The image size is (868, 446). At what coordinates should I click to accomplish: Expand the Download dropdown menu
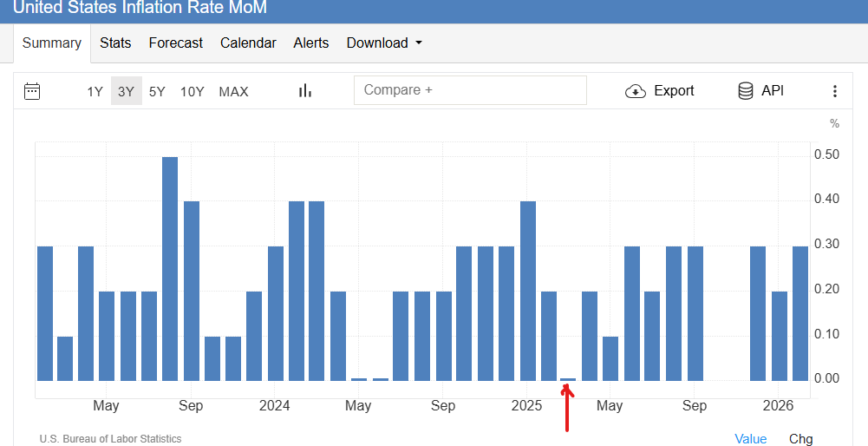click(384, 43)
